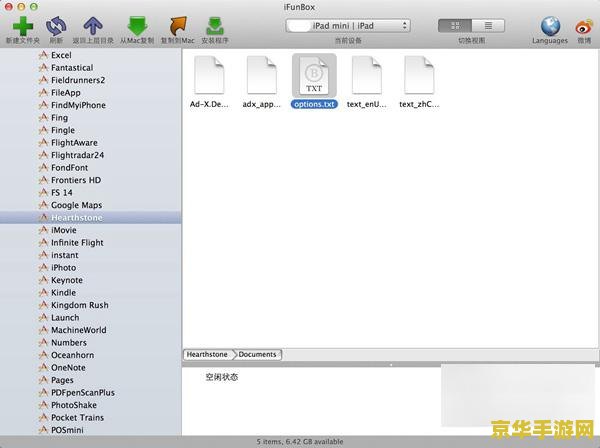
Task: Select Kingdom Rush in the sidebar
Action: coord(80,305)
